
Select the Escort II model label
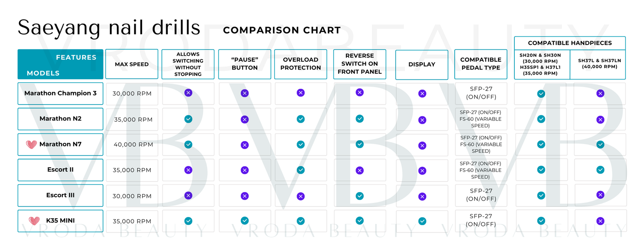(x=61, y=169)
